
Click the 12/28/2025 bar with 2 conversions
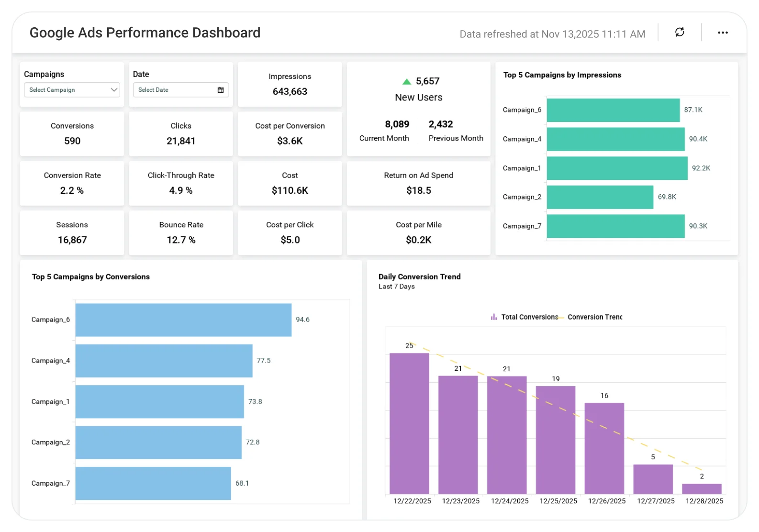coord(702,489)
